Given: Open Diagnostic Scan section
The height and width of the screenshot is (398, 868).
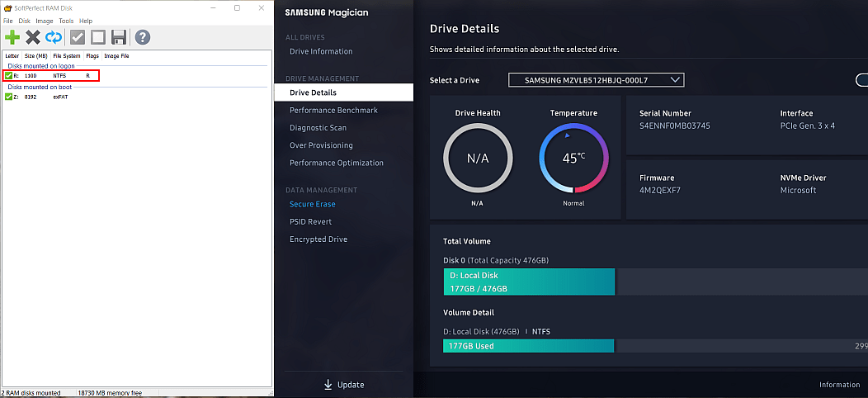Looking at the screenshot, I should [x=318, y=127].
